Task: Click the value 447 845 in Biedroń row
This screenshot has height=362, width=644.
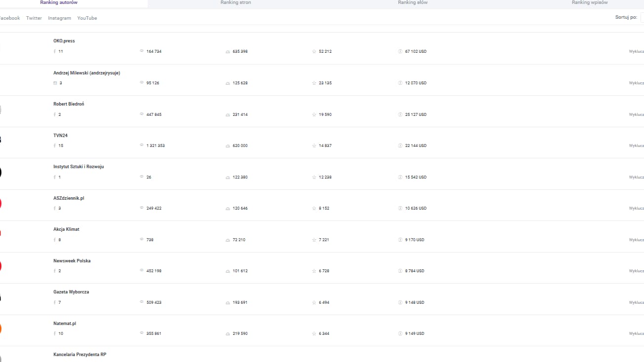Action: [x=154, y=114]
